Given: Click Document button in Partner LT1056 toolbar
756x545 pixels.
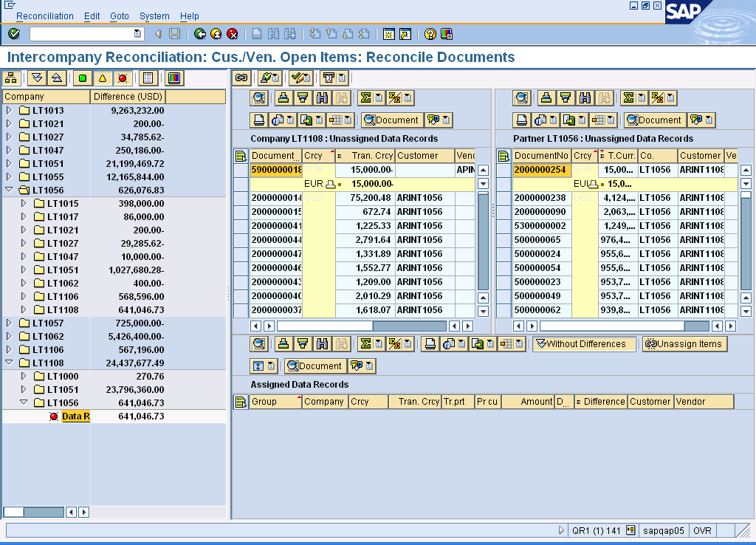Looking at the screenshot, I should (654, 120).
